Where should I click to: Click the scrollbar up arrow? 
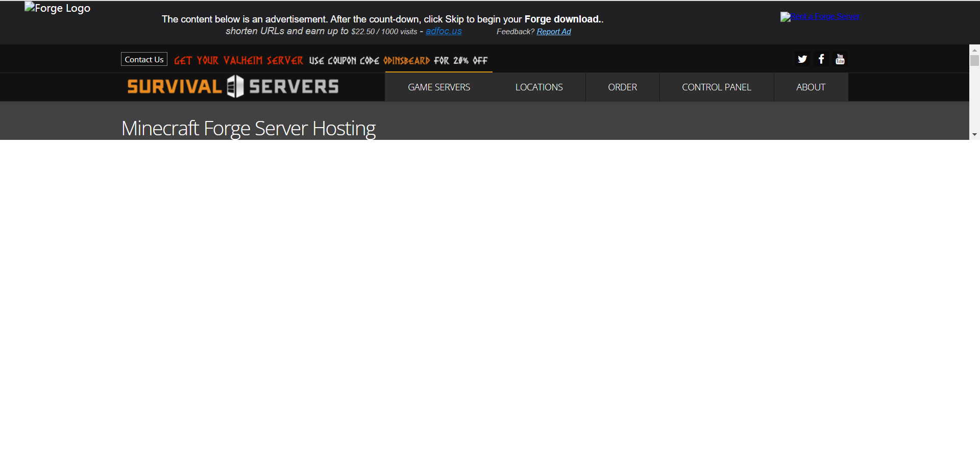pos(974,50)
